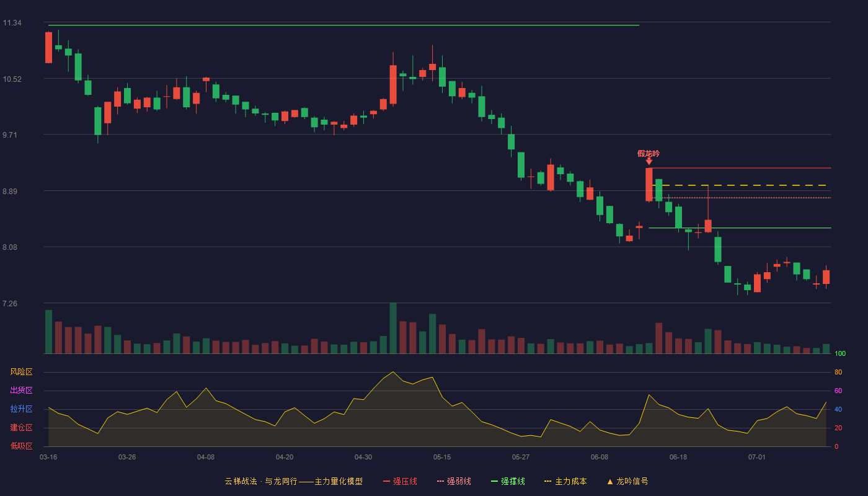Click the 05-15 date label
Screen dimensions: 868x496
coord(442,457)
